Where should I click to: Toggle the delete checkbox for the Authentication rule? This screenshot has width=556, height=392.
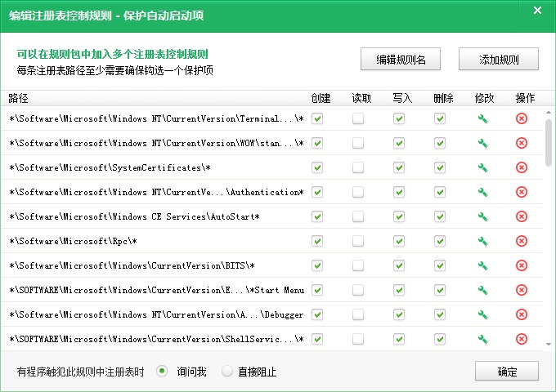tap(440, 193)
